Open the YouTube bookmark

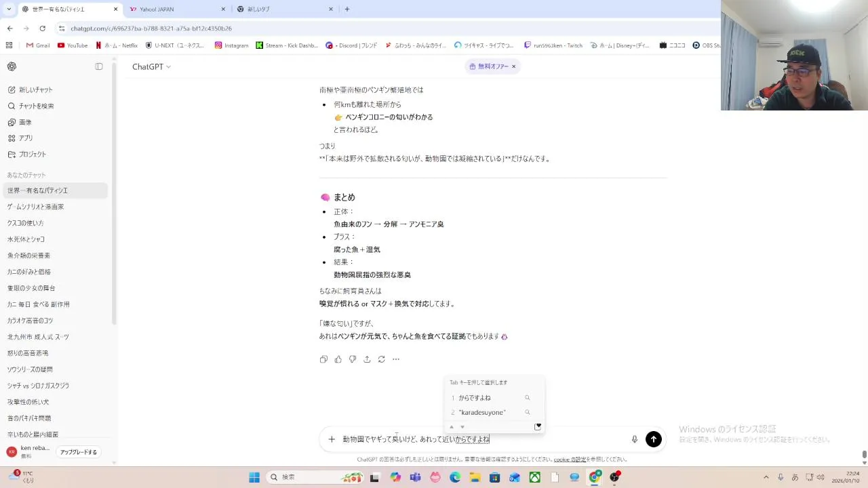coord(73,45)
